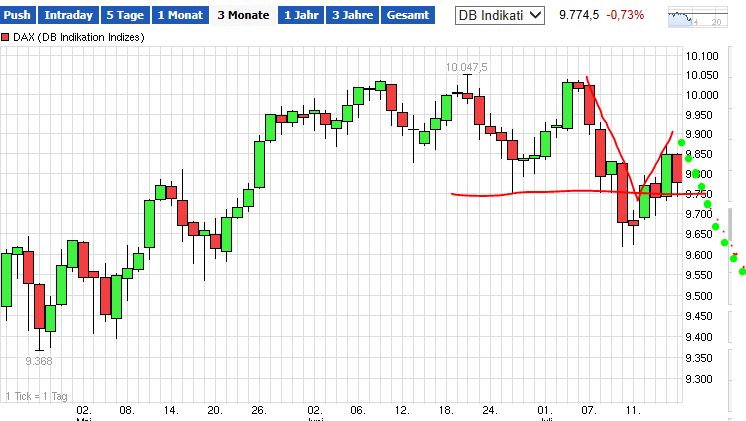Screen dimensions: 746x421
Task: Click the DAX (DB Indikation Indizes) legend label
Action: pyautogui.click(x=79, y=37)
